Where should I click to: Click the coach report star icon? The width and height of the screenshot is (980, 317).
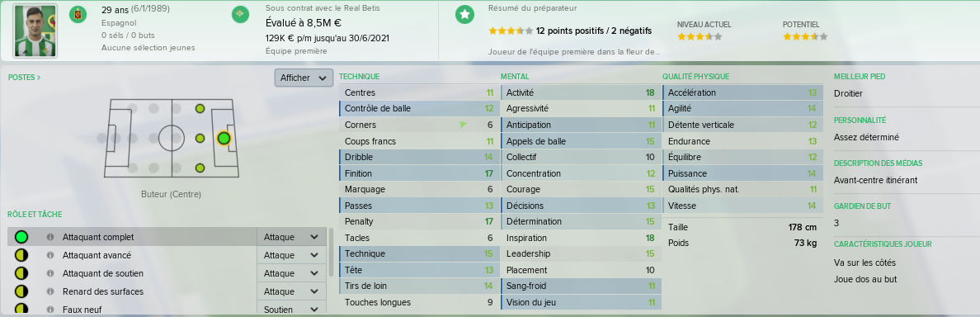tap(464, 14)
